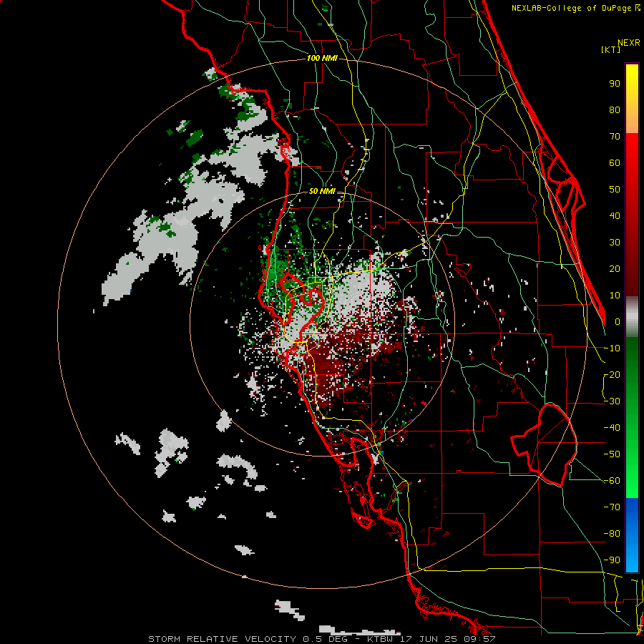Viewport: 644px width, 644px height.
Task: Click the 100 NMI range ring label
Action: [x=322, y=59]
